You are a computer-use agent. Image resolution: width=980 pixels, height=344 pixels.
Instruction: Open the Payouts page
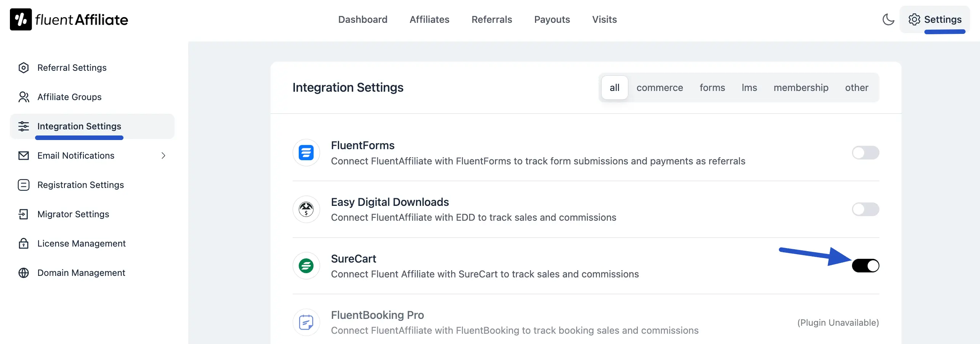(x=552, y=19)
